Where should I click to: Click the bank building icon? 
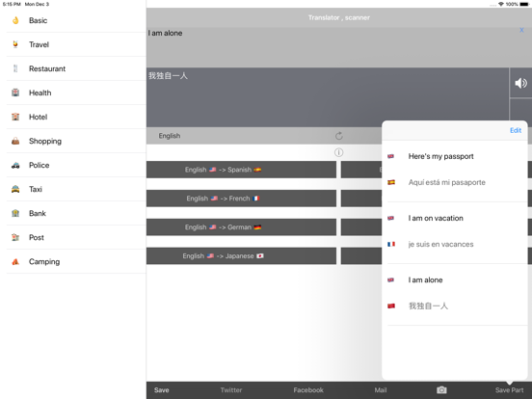point(15,213)
